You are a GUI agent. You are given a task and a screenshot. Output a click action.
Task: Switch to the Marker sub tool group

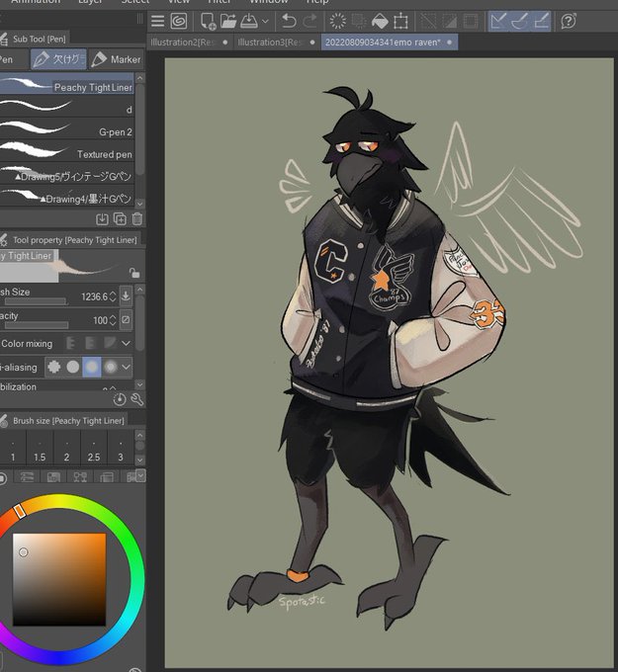[x=117, y=59]
